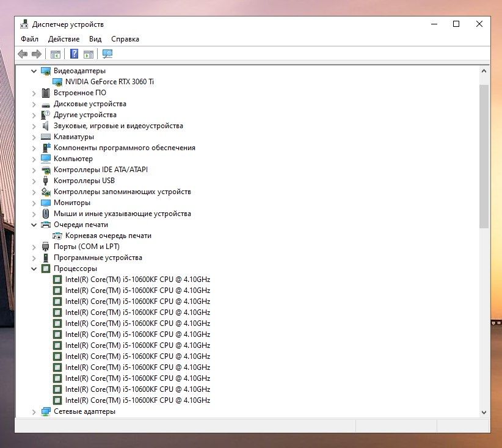This screenshot has width=502, height=448.
Task: Click the Дисковые устройства drive icon
Action: [x=46, y=104]
